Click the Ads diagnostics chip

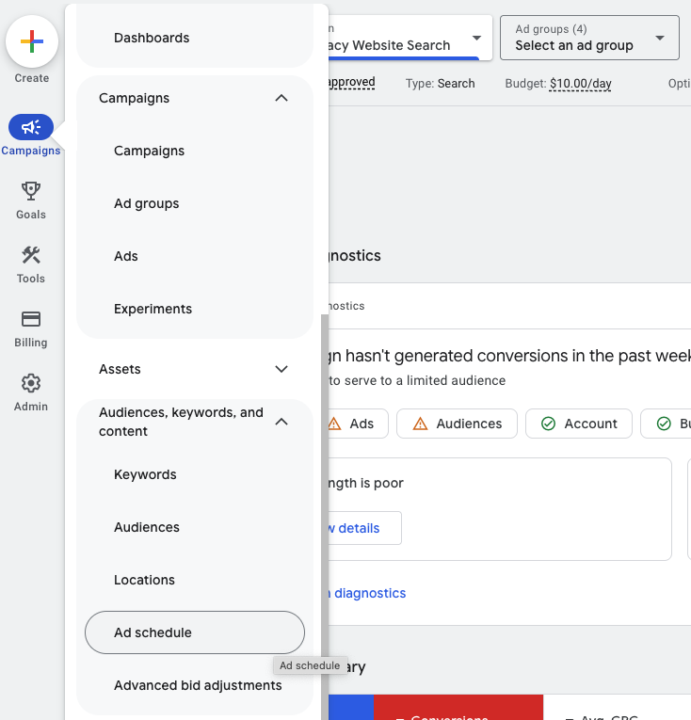tap(359, 423)
